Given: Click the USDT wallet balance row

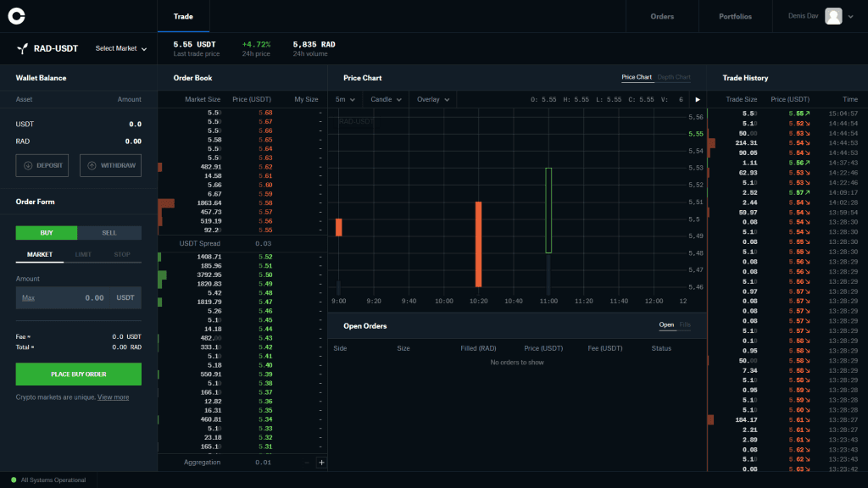Looking at the screenshot, I should (x=79, y=125).
